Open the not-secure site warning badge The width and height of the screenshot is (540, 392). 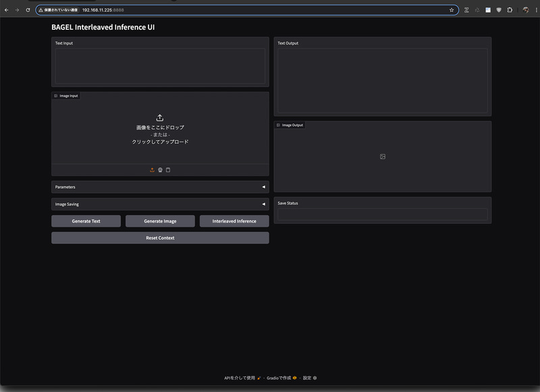coord(58,10)
